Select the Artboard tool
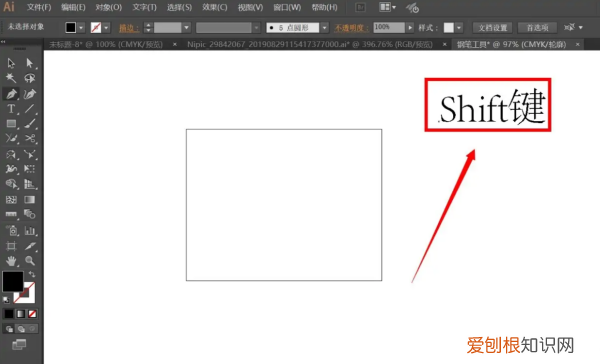This screenshot has width=600, height=364. [x=11, y=246]
